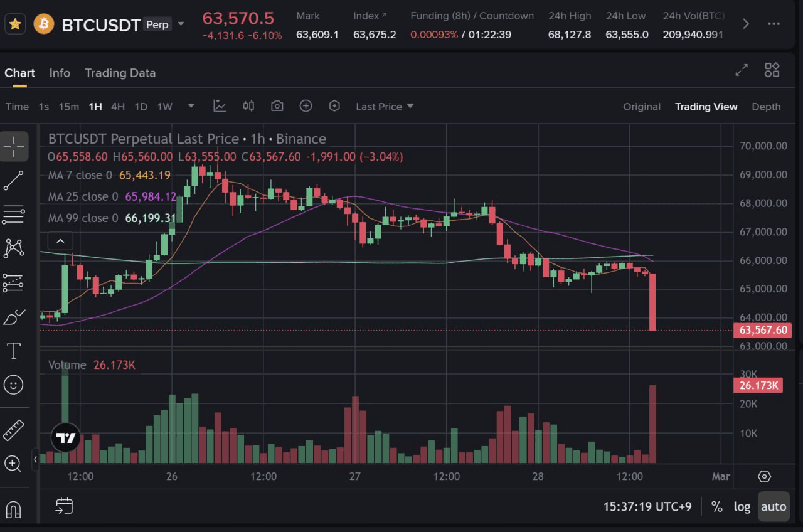Toggle auto-fit price scale
Screen dimensions: 803x532
click(774, 506)
